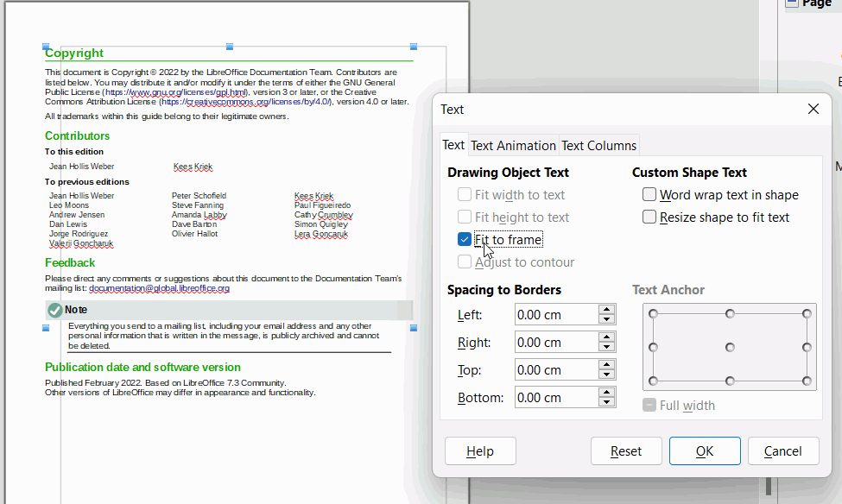Image resolution: width=842 pixels, height=504 pixels.
Task: Confirm changes with the OK button
Action: pyautogui.click(x=704, y=450)
